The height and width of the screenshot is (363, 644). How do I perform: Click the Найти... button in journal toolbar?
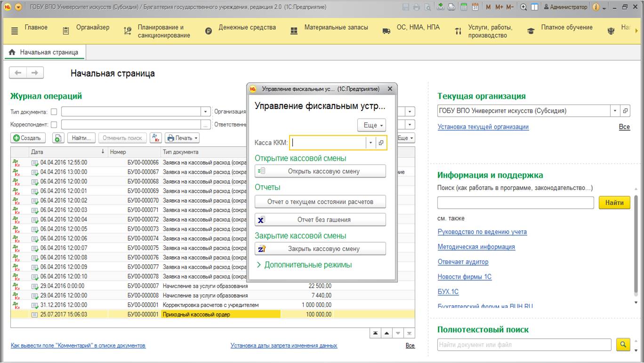(x=82, y=138)
